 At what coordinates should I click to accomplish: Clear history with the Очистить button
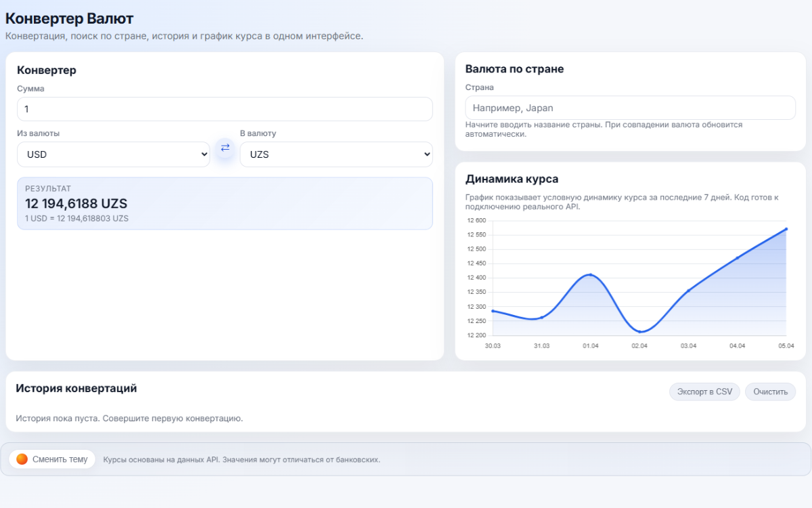(x=771, y=391)
